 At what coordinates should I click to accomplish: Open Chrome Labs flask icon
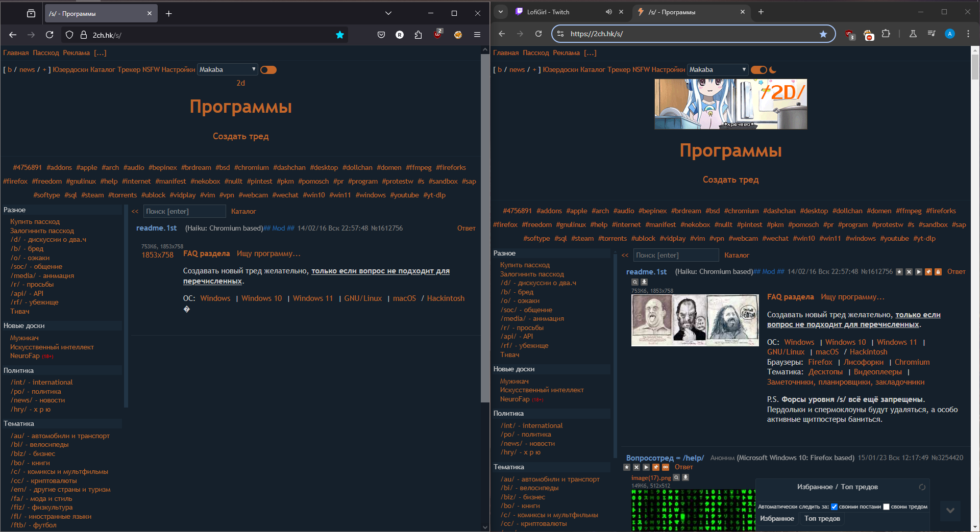pos(913,34)
